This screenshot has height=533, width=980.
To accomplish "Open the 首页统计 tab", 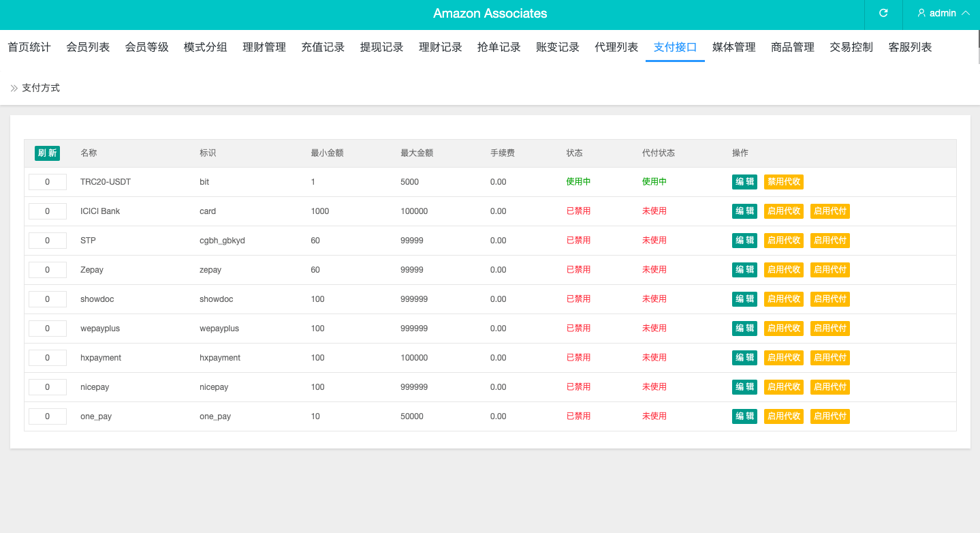I will 29,47.
